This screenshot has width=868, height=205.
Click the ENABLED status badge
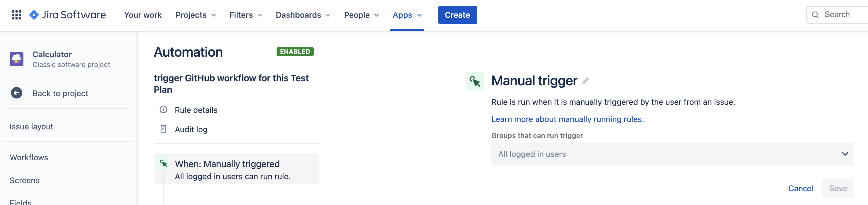[x=295, y=51]
